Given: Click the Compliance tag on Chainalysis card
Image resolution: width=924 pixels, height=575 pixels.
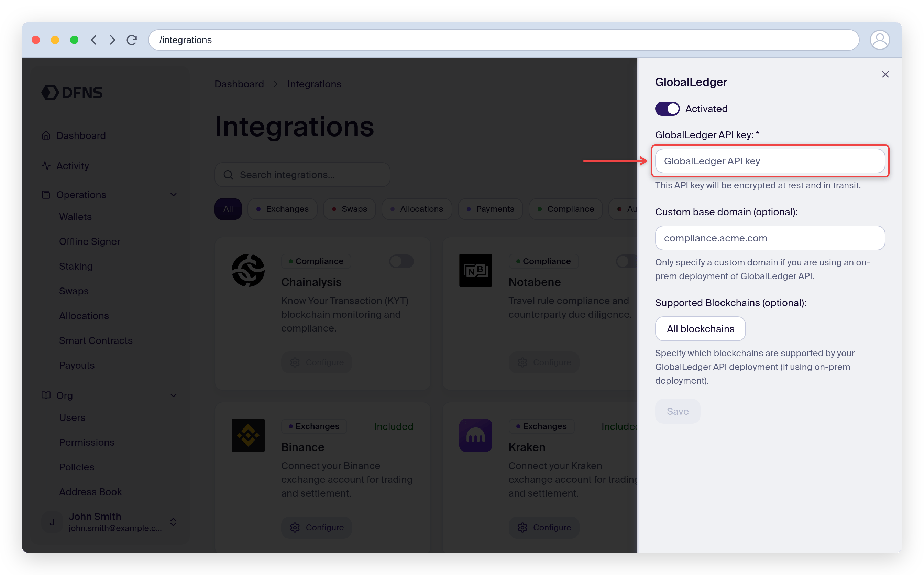Looking at the screenshot, I should coord(316,261).
